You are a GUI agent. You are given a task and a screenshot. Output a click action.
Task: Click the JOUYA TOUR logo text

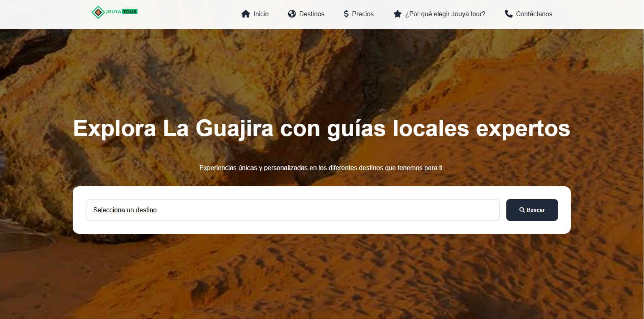coord(122,12)
